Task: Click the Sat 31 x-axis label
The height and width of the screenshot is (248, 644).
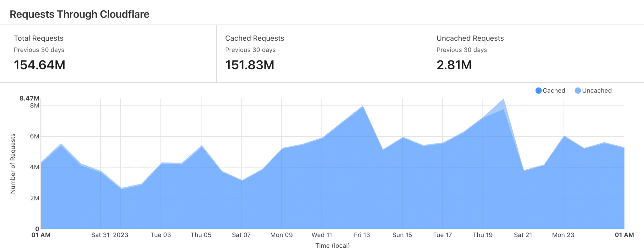Action: [100, 235]
